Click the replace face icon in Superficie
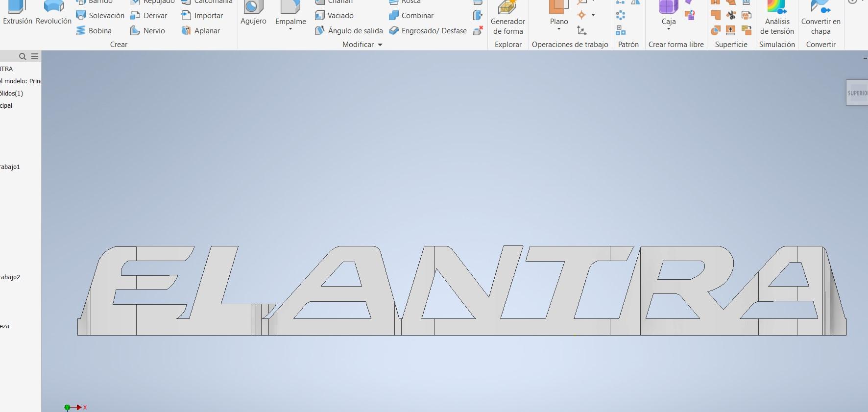The image size is (868, 412). [747, 31]
